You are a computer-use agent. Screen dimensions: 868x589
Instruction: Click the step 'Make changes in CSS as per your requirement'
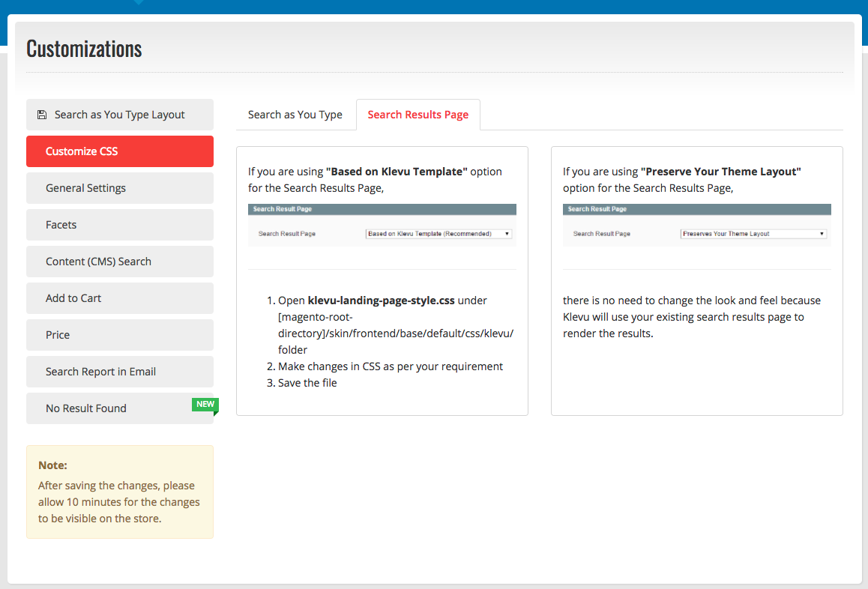tap(391, 366)
